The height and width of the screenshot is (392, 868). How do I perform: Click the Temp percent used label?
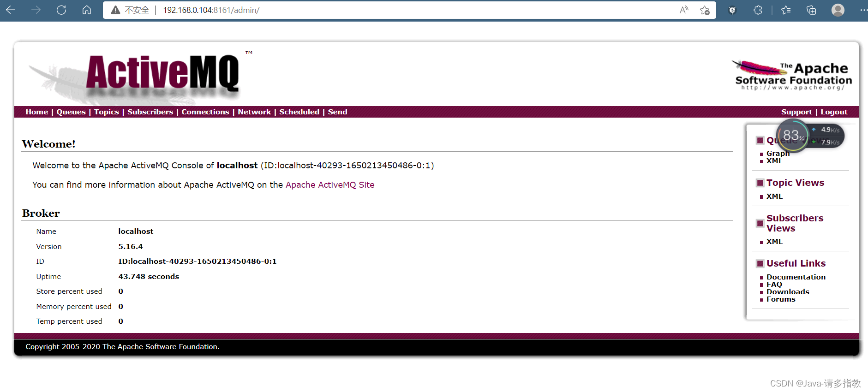point(69,321)
